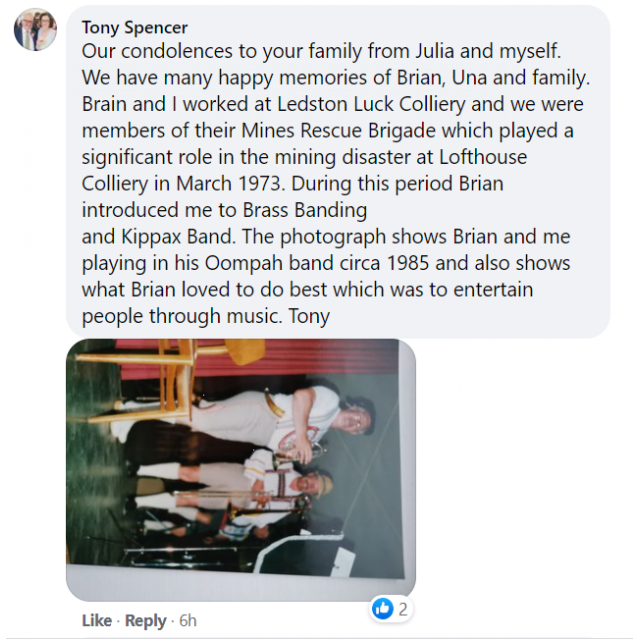Image resolution: width=640 pixels, height=640 pixels.
Task: Click the words 'Mines Rescue Brigade'
Action: pos(339,131)
